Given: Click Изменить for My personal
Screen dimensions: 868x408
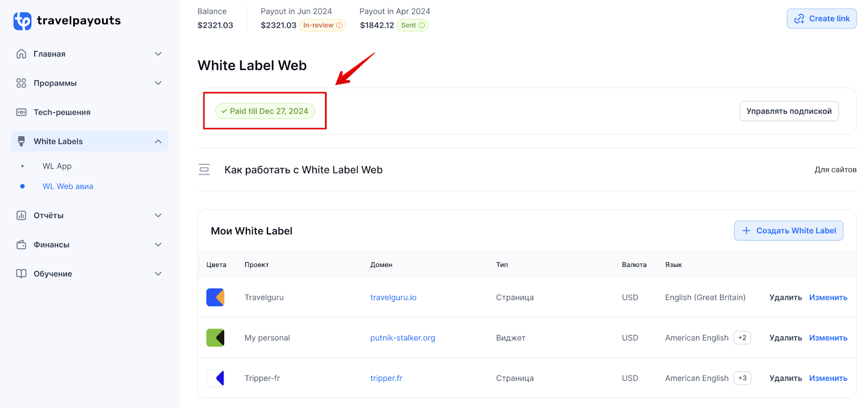Looking at the screenshot, I should 828,337.
